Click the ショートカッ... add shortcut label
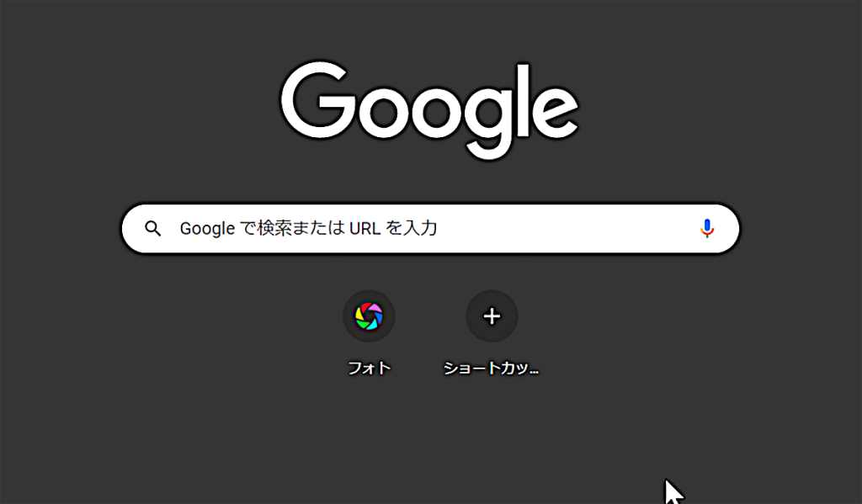 click(491, 368)
